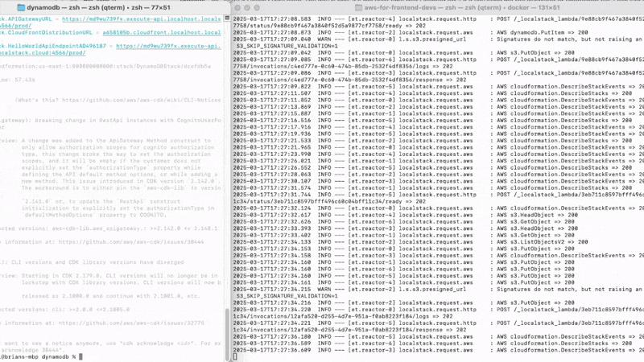Open the HelloWorldApiEndpointAD496187 link

168,46
